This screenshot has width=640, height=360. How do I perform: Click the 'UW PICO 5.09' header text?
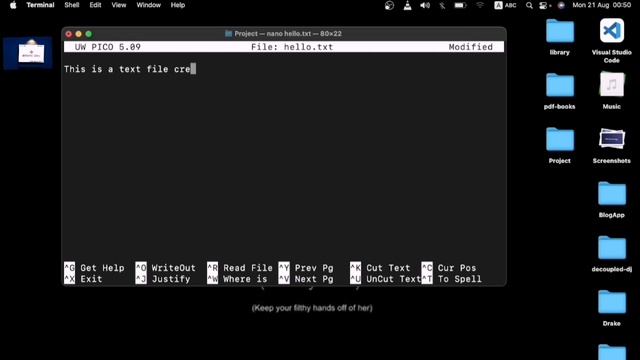pyautogui.click(x=108, y=47)
